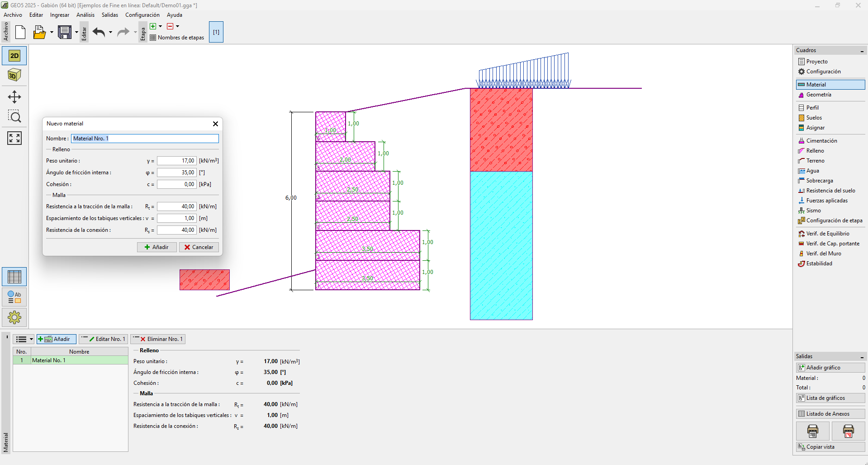868x465 pixels.
Task: Toggle the table panel display button
Action: click(14, 277)
